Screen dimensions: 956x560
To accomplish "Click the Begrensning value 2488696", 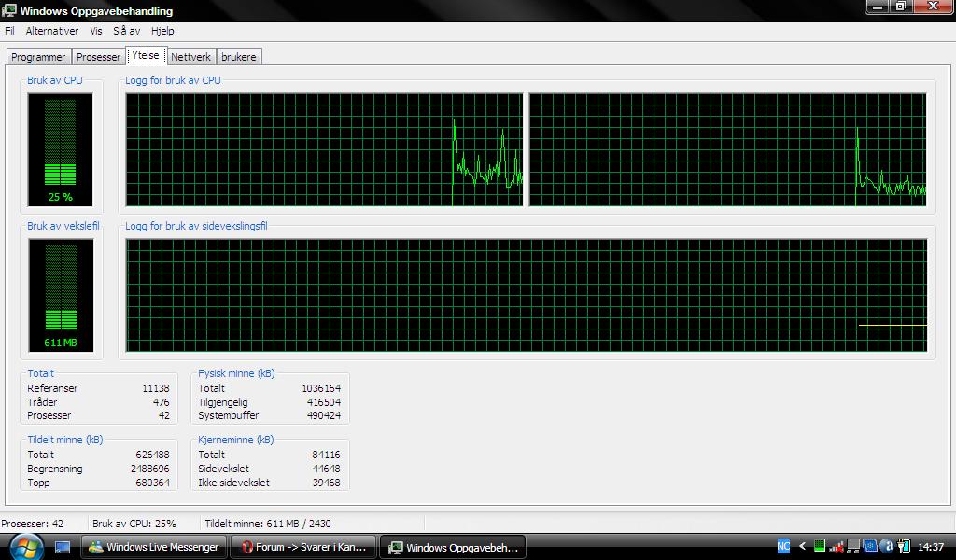I will pyautogui.click(x=150, y=469).
